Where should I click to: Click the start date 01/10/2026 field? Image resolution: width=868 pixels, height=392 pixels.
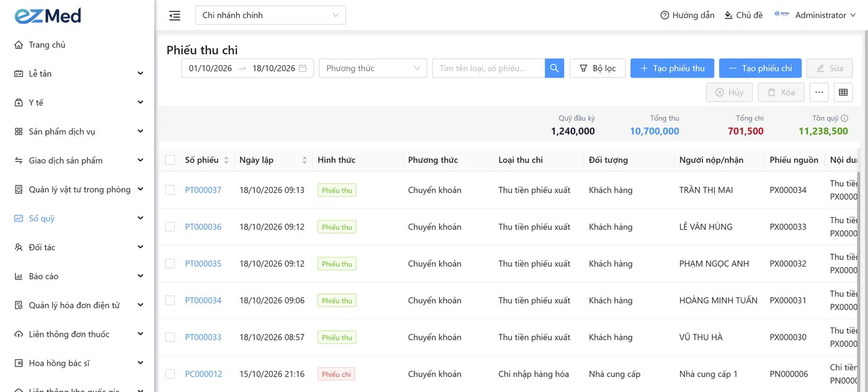pos(210,68)
